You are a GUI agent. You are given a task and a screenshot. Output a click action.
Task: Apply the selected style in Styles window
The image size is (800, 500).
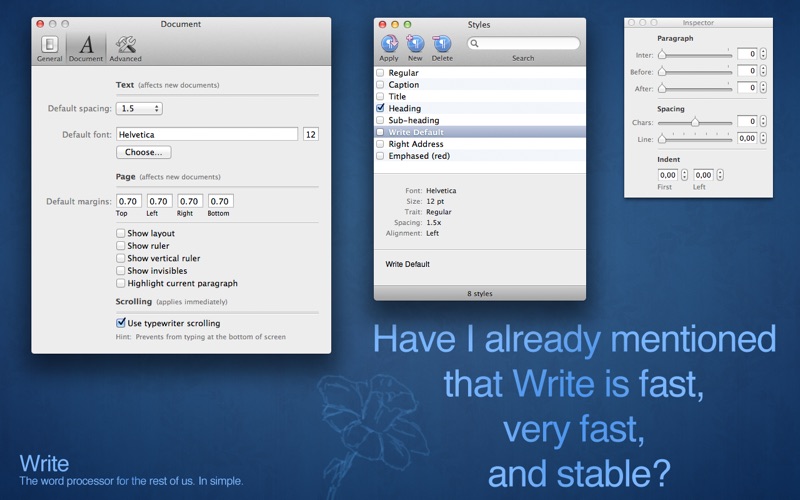pyautogui.click(x=389, y=48)
